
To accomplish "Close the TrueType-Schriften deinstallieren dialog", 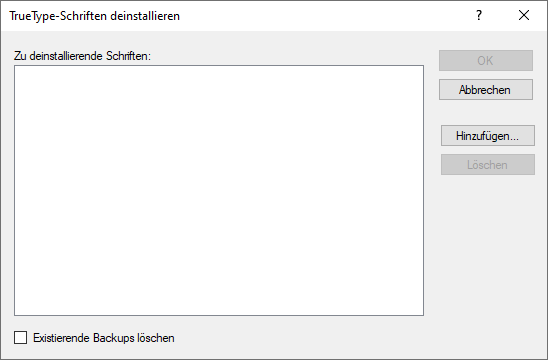I will tap(524, 15).
